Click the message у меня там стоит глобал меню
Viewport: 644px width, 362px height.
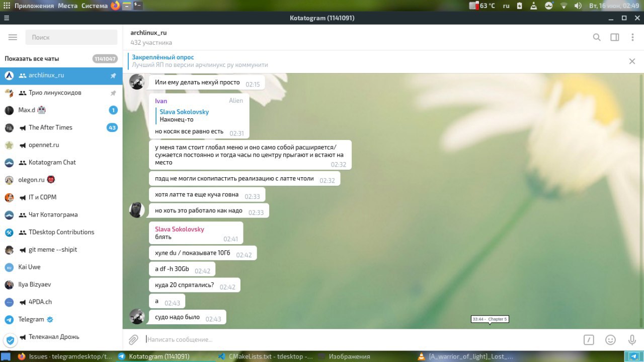click(x=250, y=155)
